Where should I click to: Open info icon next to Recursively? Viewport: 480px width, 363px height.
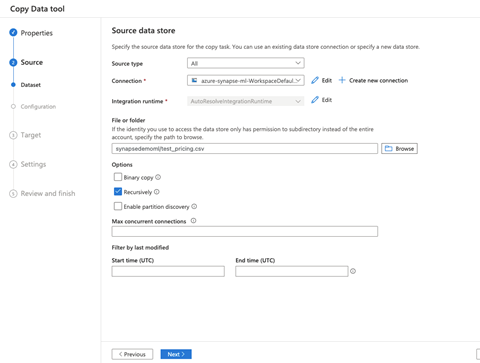coord(157,192)
